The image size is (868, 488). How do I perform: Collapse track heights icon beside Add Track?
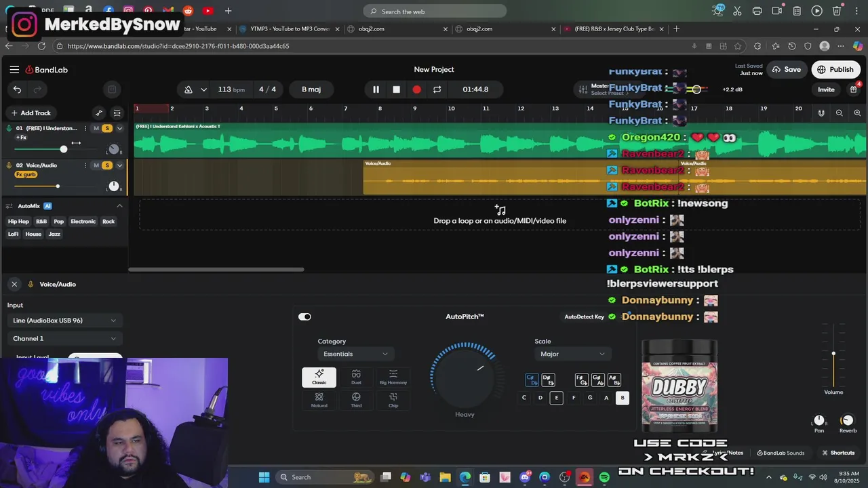point(117,113)
